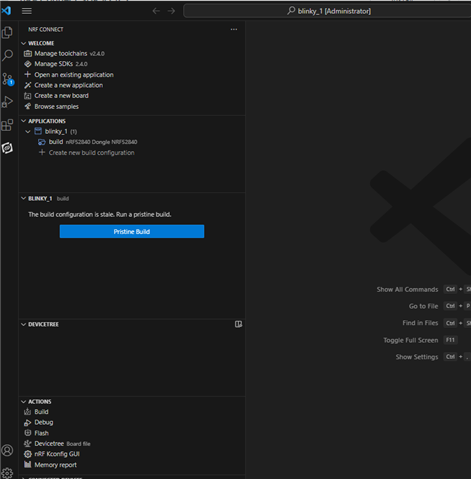
Task: Open Devicetree Board file action
Action: coord(57,444)
